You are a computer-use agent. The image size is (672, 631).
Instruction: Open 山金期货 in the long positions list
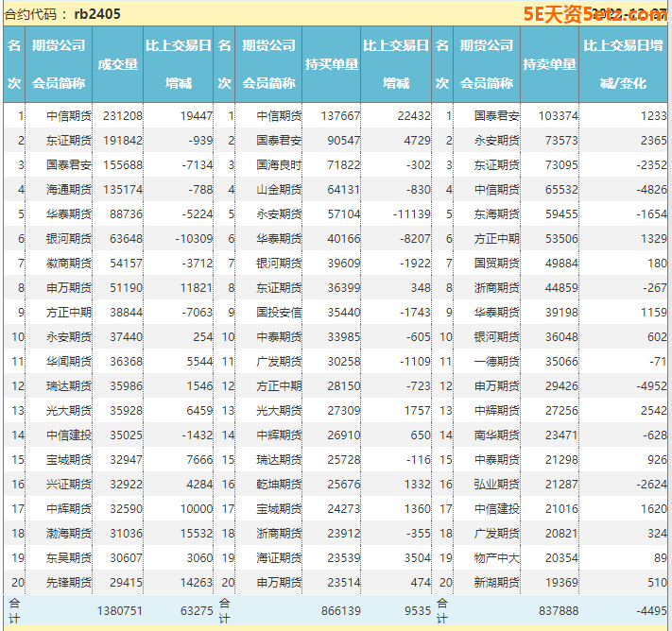tap(279, 190)
